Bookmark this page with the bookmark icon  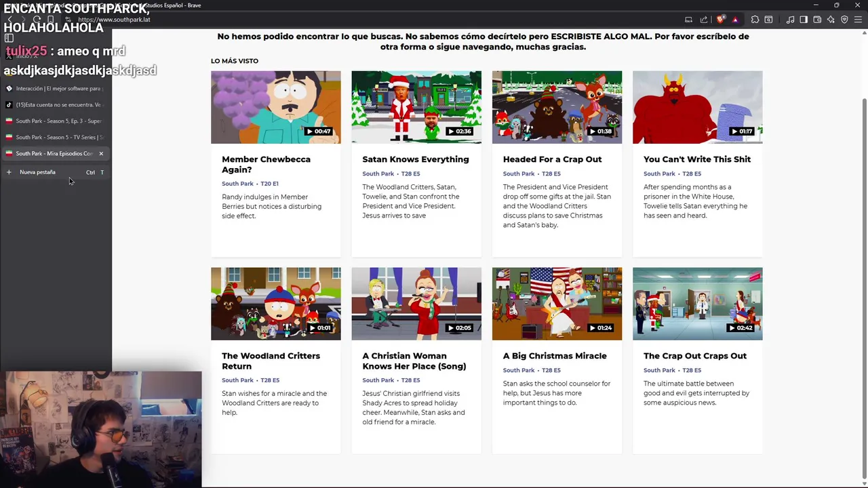point(50,19)
